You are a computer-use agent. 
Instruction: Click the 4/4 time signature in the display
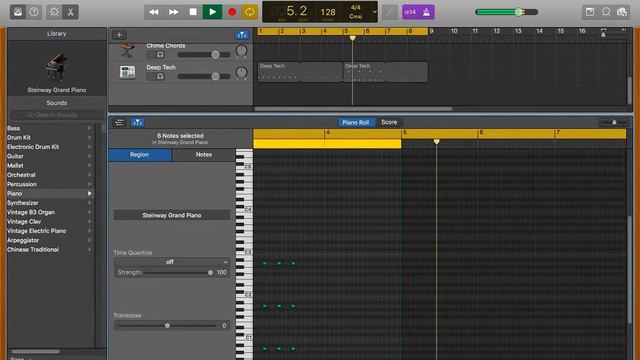tap(356, 7)
